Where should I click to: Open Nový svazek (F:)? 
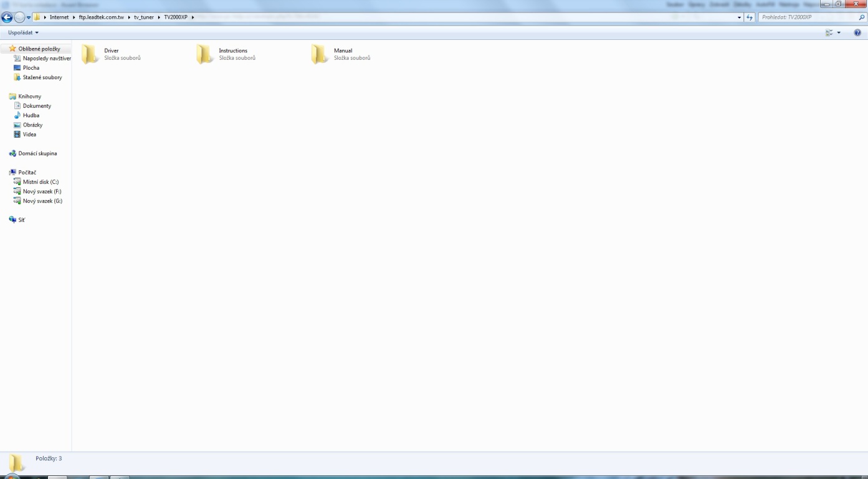point(42,191)
